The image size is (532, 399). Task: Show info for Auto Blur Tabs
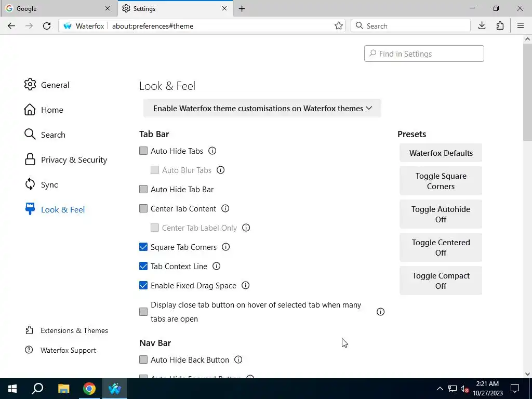coord(220,170)
